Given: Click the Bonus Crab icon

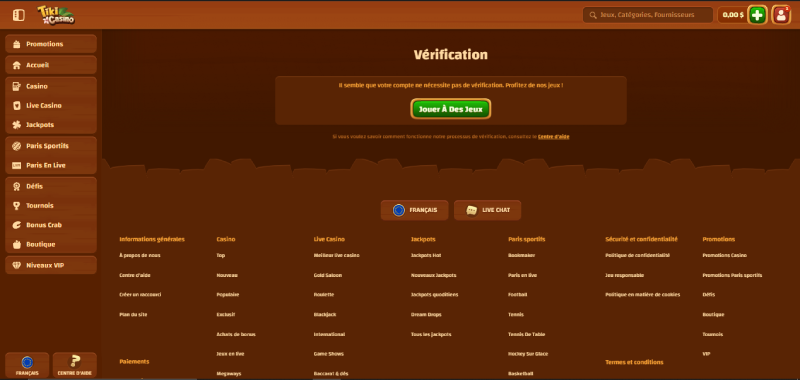Looking at the screenshot, I should (16, 225).
